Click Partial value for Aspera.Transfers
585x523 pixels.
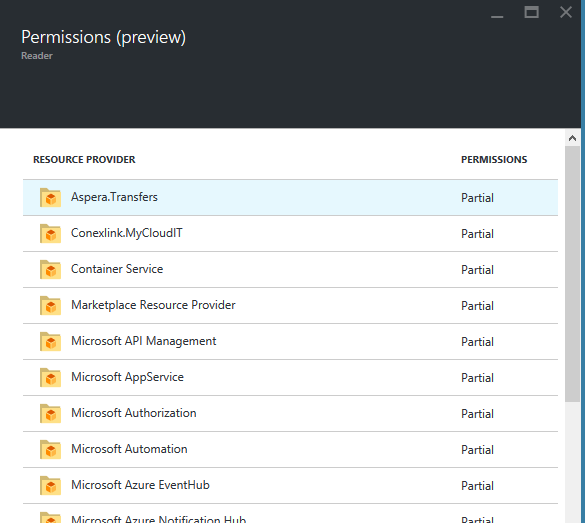pos(477,198)
